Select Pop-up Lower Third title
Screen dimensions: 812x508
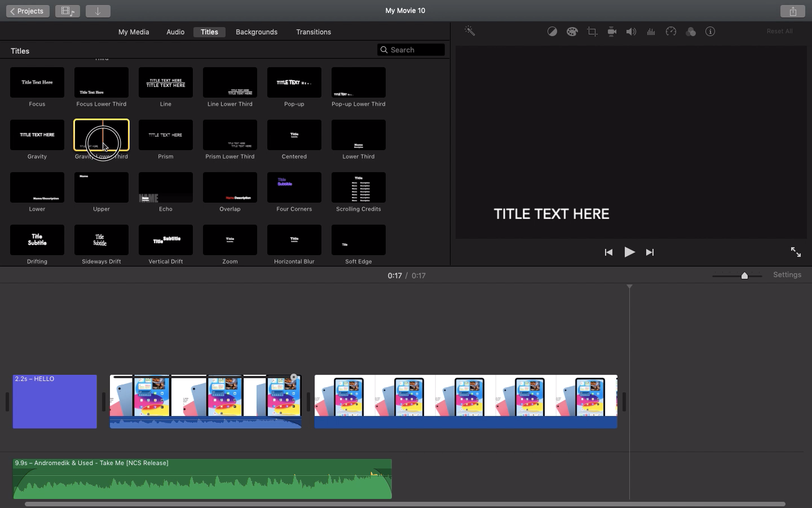pyautogui.click(x=359, y=82)
